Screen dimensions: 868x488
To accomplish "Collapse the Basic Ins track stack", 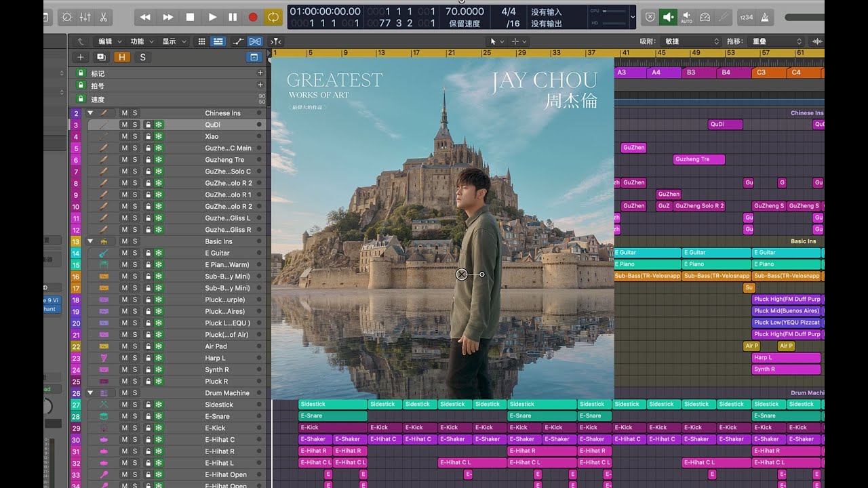I will [90, 241].
